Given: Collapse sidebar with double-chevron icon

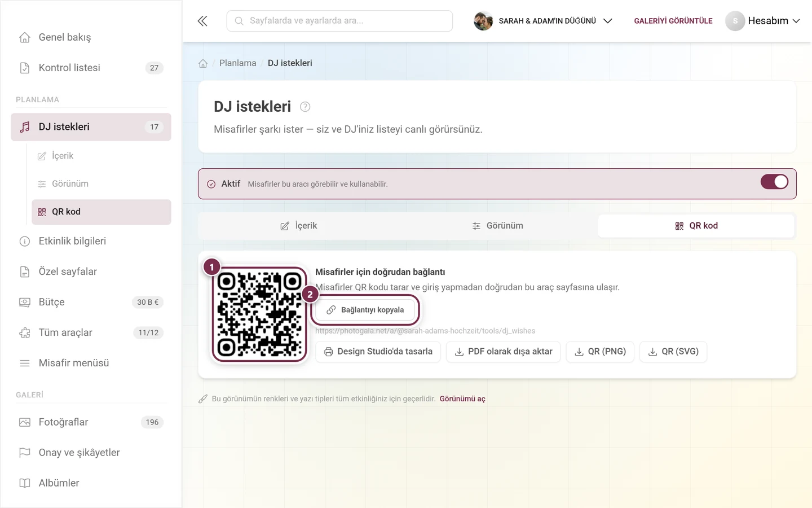Looking at the screenshot, I should coord(202,21).
